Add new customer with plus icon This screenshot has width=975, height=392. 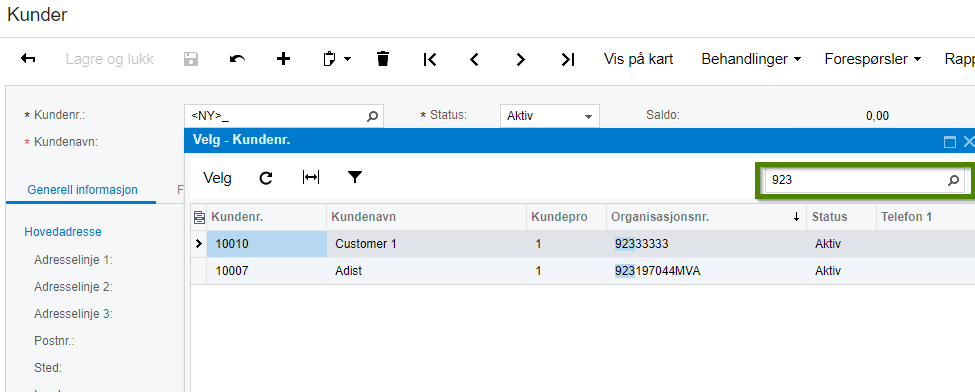click(283, 59)
